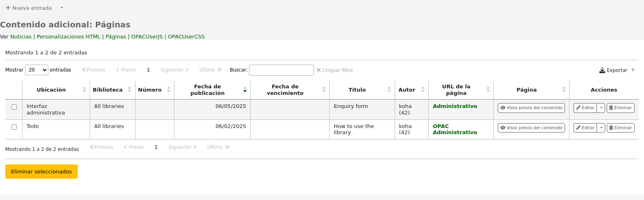
Task: Preview content of How to use the library
Action: pyautogui.click(x=531, y=128)
